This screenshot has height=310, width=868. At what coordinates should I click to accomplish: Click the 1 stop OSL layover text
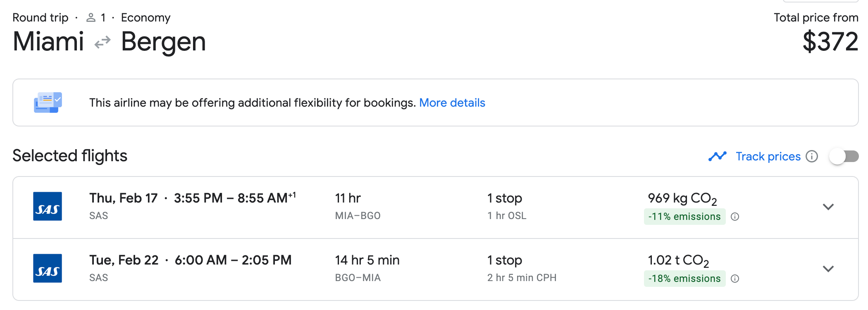click(x=506, y=207)
